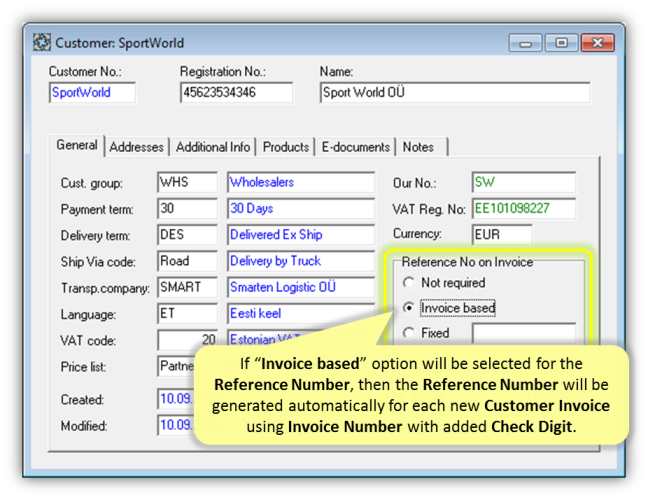
Task: Click the Eesti keel description field
Action: pyautogui.click(x=301, y=314)
